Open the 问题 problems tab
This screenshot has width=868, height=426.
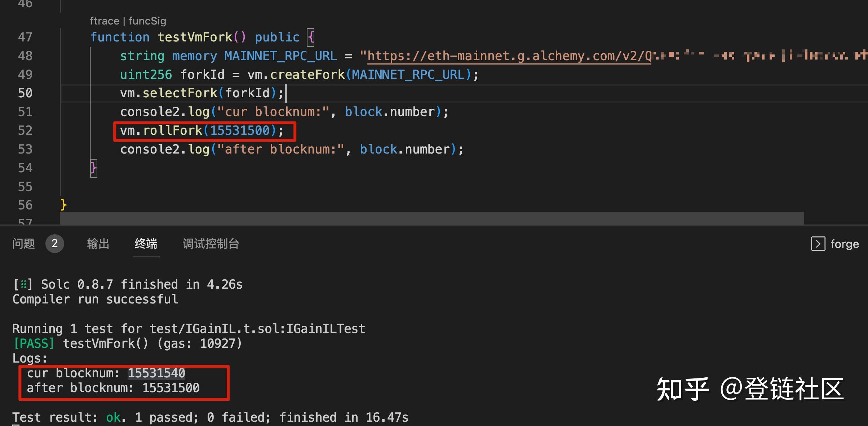tap(23, 244)
